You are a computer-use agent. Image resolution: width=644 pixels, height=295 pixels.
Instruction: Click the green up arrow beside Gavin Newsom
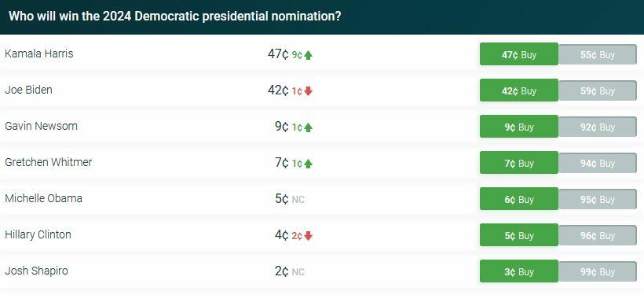pos(309,127)
